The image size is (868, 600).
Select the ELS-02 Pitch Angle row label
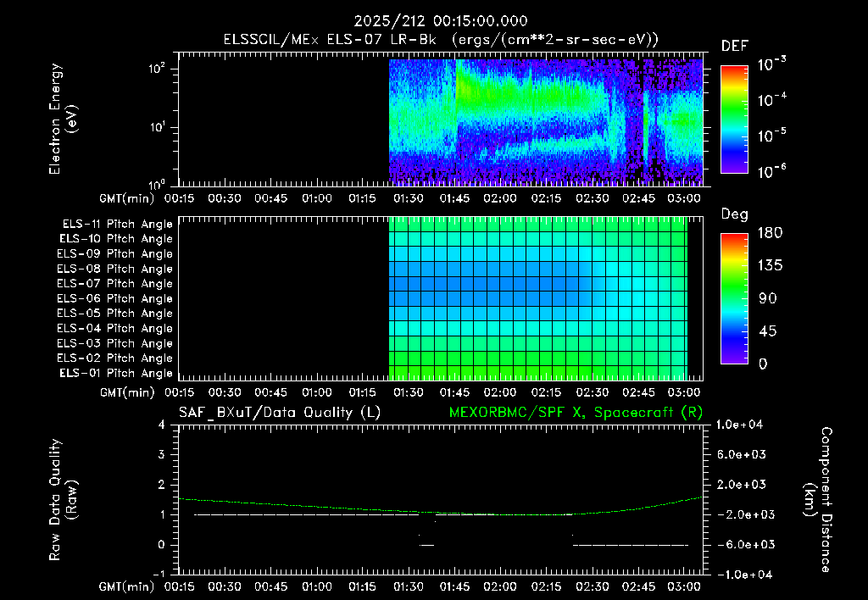[x=114, y=358]
